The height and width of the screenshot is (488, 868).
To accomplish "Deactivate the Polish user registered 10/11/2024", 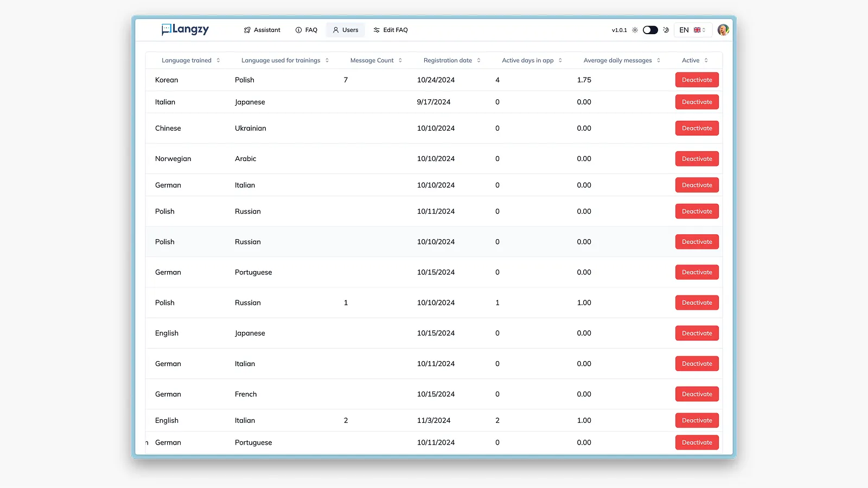I will (x=697, y=211).
